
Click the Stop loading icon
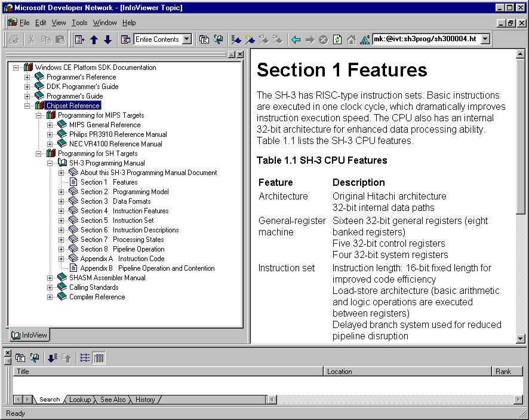click(323, 39)
